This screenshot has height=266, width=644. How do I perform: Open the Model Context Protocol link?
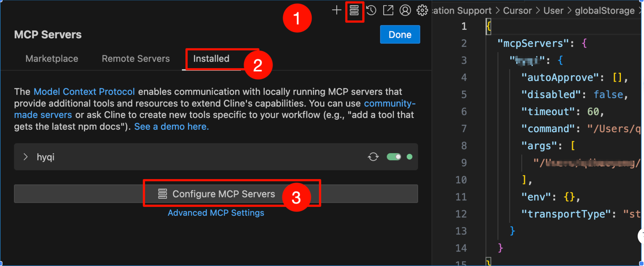coord(84,92)
